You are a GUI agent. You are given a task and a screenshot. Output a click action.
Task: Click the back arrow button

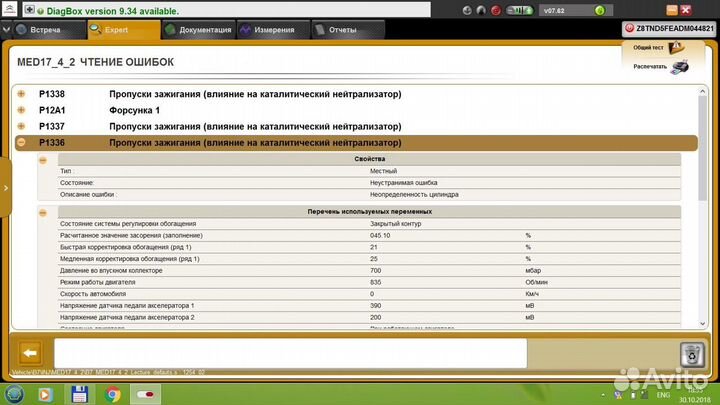coord(30,353)
